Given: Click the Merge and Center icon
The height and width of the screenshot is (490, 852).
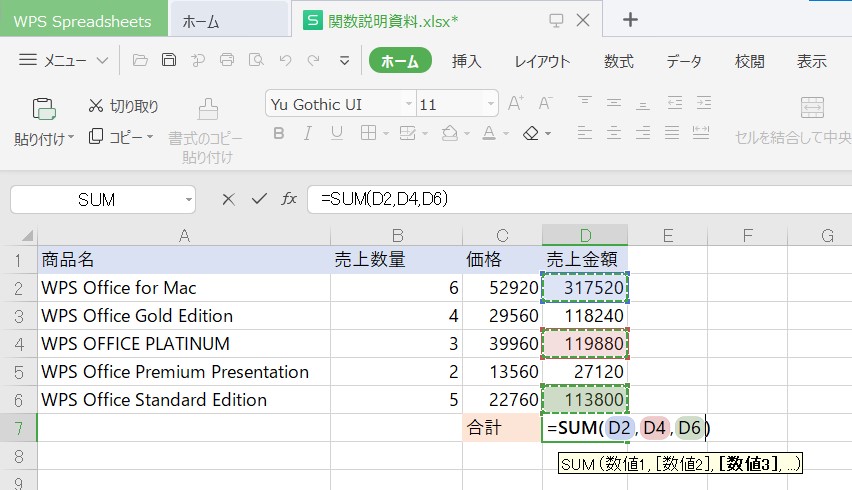Looking at the screenshot, I should point(812,108).
